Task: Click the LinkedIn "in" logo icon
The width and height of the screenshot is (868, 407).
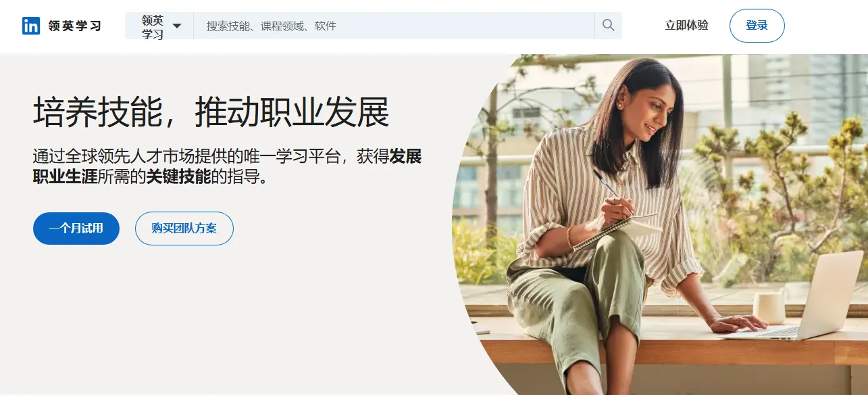Action: (31, 26)
